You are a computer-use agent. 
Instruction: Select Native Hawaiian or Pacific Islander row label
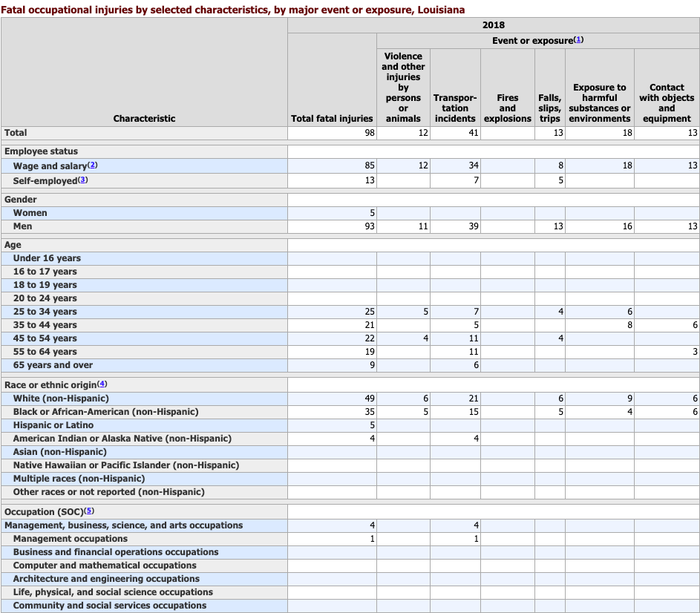click(126, 465)
